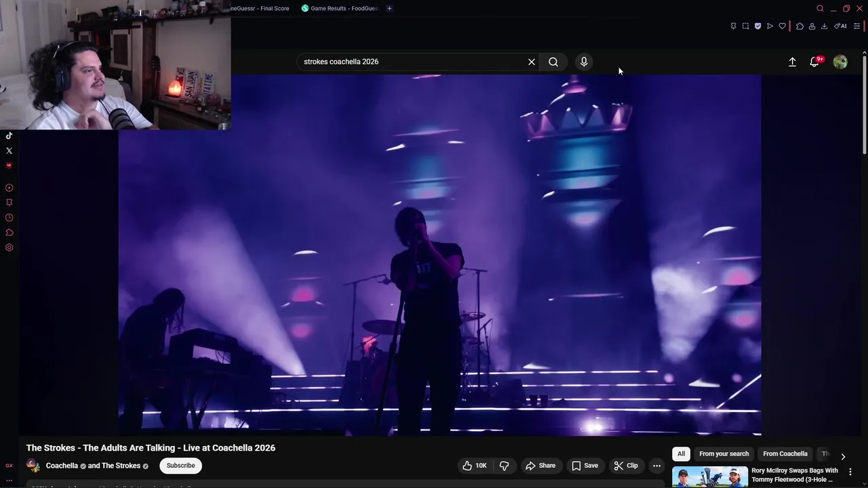This screenshot has height=488, width=868.
Task: Open options for Rory McIlroy video
Action: coord(850,472)
